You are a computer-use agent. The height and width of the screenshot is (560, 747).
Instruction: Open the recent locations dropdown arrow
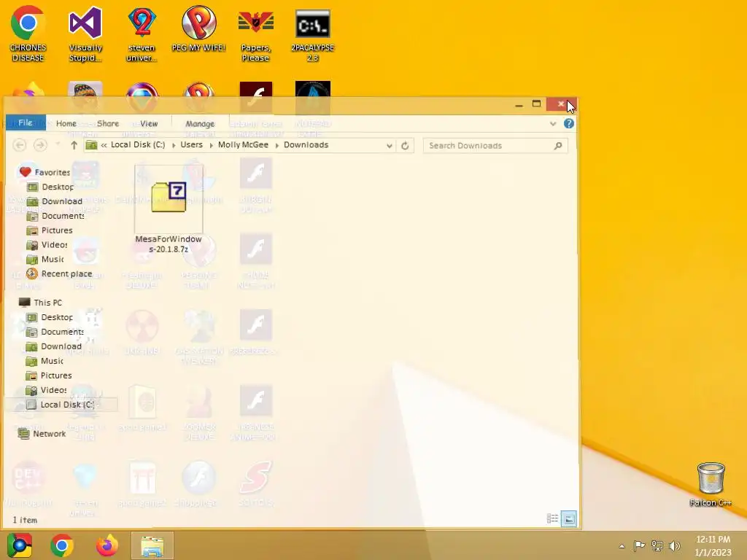[58, 145]
